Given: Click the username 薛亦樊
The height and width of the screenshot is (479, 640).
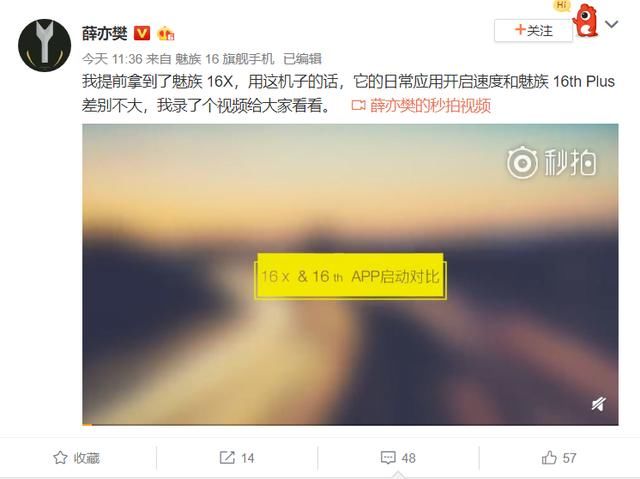Looking at the screenshot, I should pyautogui.click(x=105, y=33).
